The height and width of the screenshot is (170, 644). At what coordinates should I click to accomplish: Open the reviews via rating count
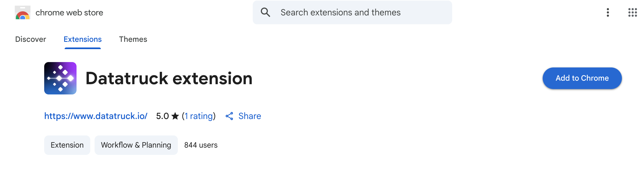pos(198,116)
